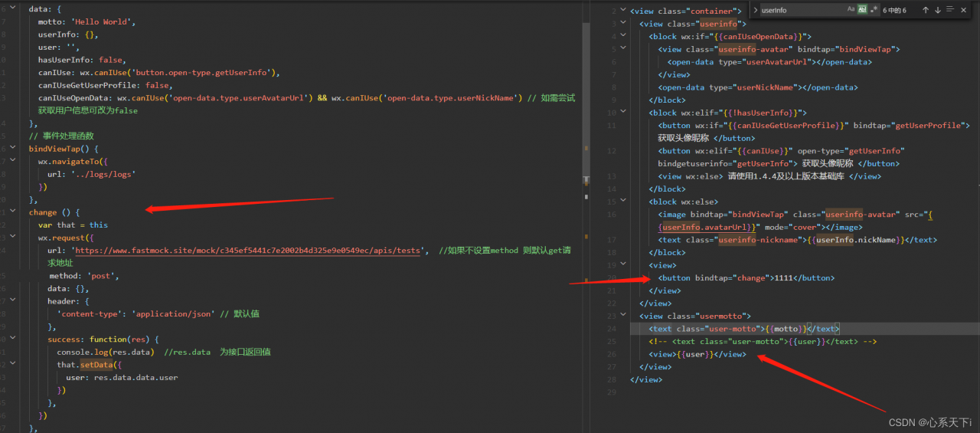Click the button bindtap="change" line
Screen dimensions: 980x433
click(x=746, y=278)
